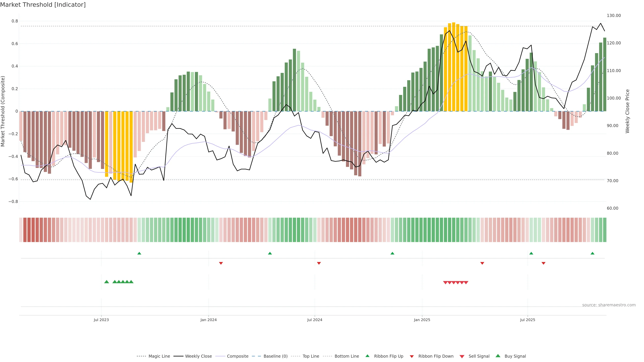Viewport: 644px width, 362px height.
Task: Click the isolated leftmost buy signal marker
Action: pos(106,282)
